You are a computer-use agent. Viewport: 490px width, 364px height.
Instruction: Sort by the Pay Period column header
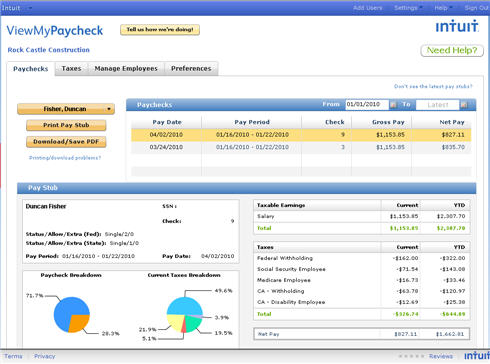[252, 122]
